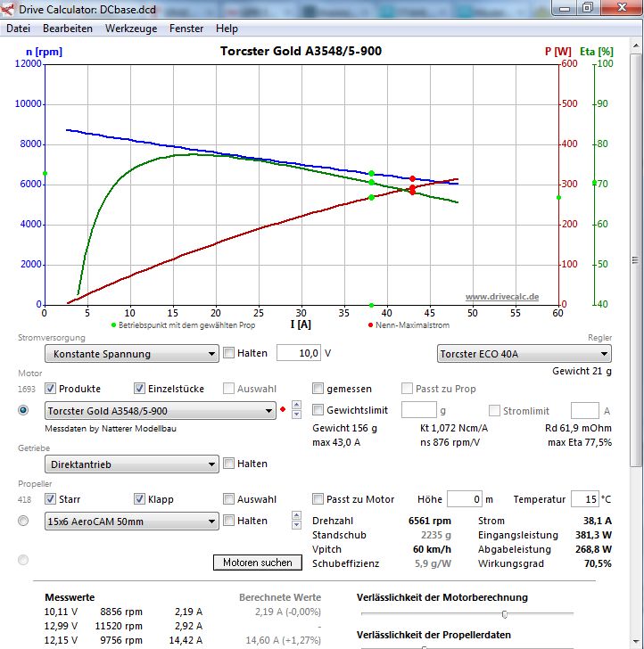Click the voltage input field showing 10,0
The image size is (644, 649).
click(x=299, y=353)
